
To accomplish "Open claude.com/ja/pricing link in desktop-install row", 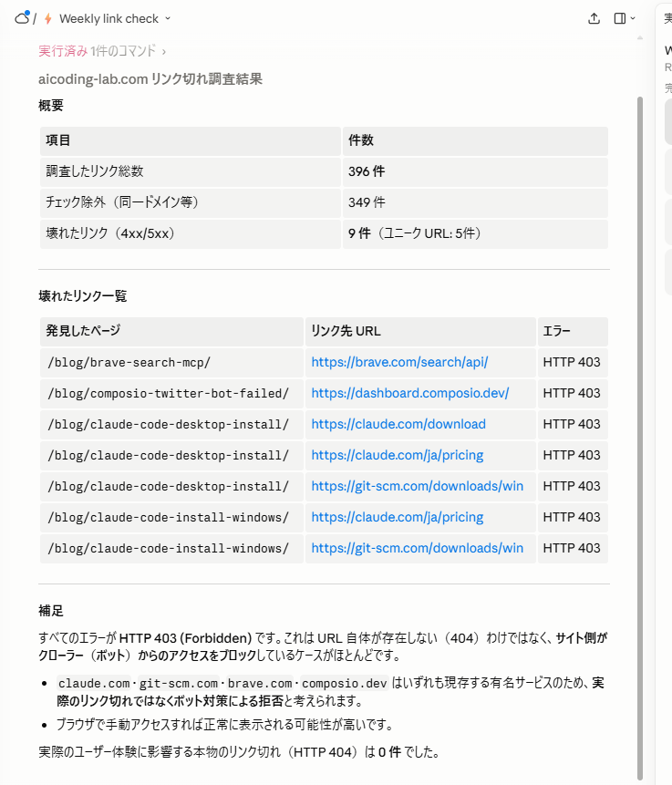I will pyautogui.click(x=398, y=455).
